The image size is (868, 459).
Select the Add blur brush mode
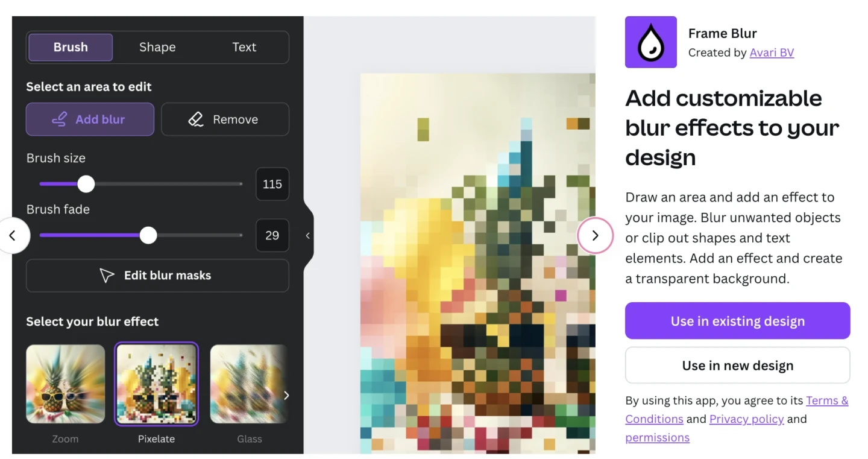pos(90,119)
